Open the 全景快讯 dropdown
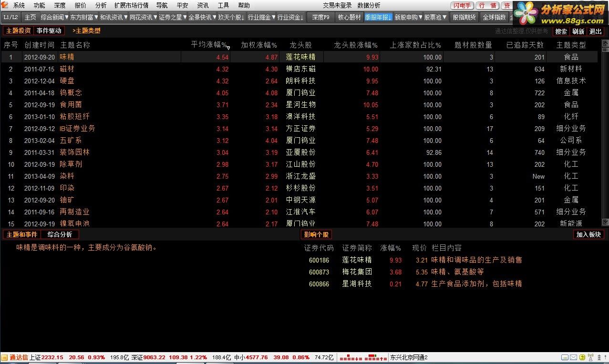 [x=202, y=17]
